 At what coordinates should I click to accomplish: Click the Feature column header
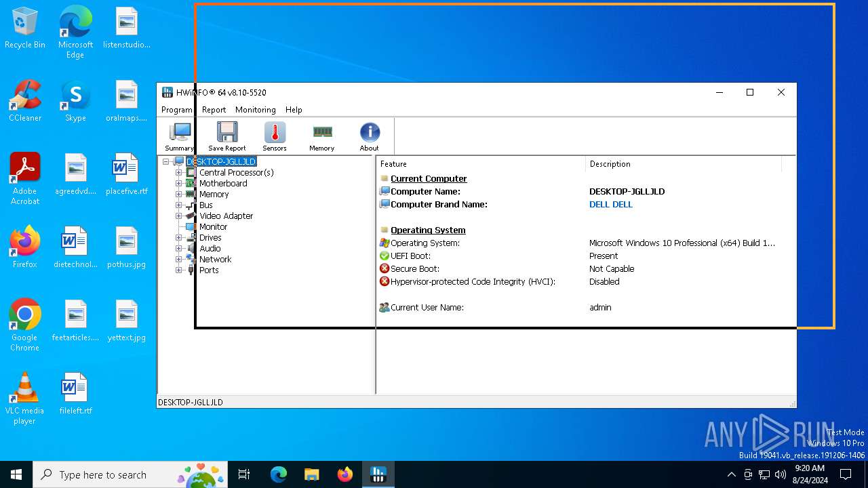coord(481,164)
